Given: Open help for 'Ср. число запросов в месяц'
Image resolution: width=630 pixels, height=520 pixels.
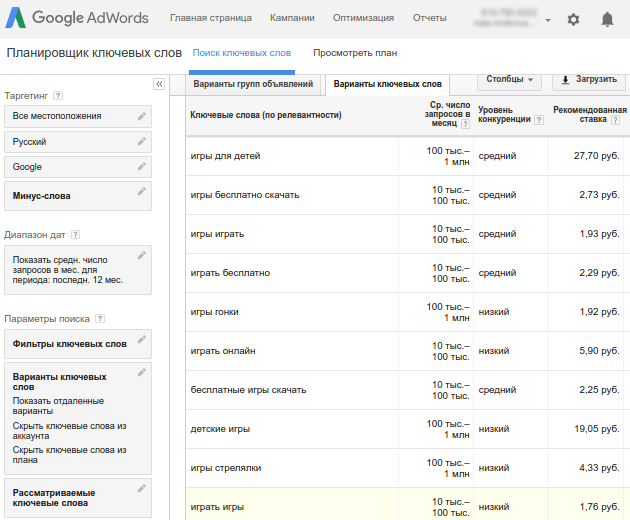Looking at the screenshot, I should (465, 124).
